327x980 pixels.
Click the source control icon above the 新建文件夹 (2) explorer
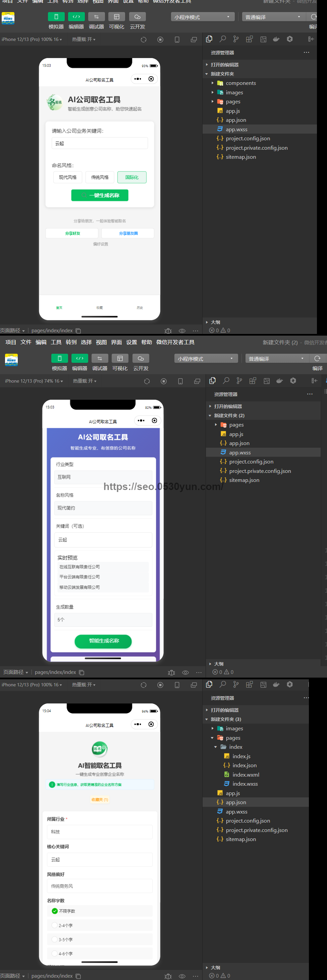coord(239,381)
